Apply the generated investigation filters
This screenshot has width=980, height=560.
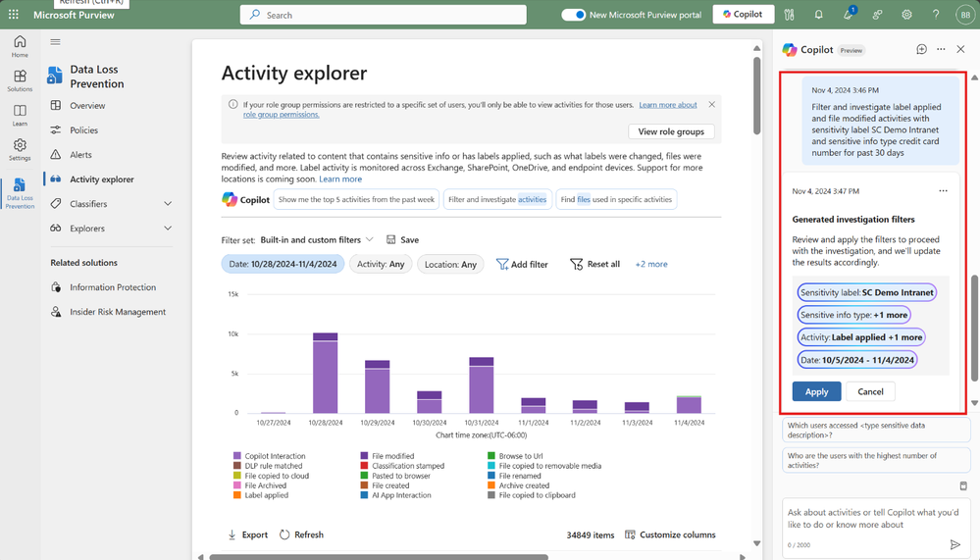click(816, 391)
